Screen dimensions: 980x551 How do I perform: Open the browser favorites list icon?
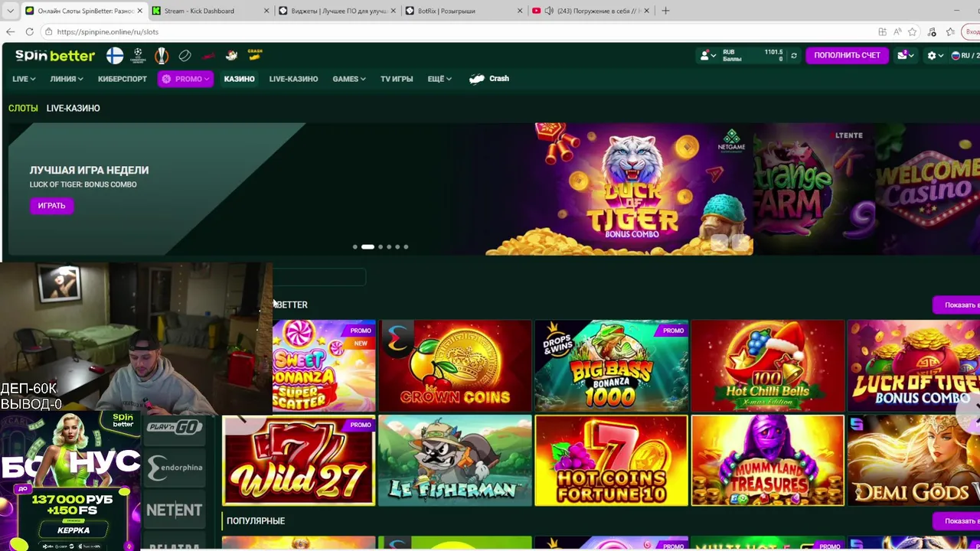[x=950, y=31]
